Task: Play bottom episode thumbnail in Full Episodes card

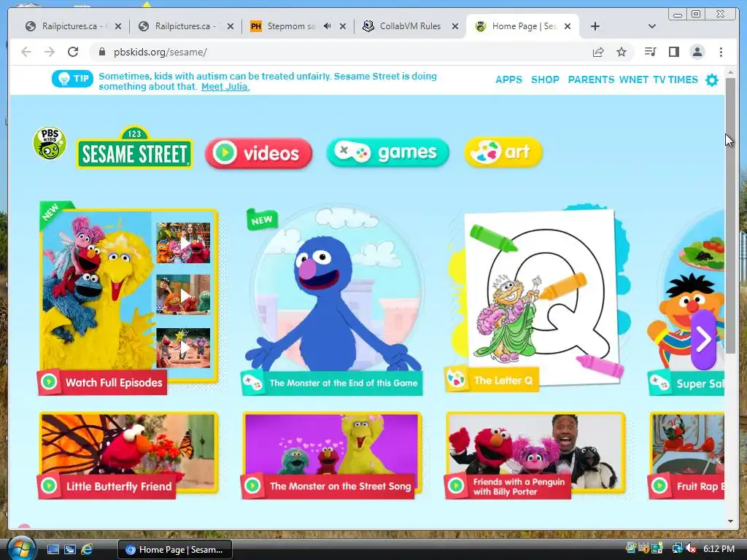Action: [183, 348]
